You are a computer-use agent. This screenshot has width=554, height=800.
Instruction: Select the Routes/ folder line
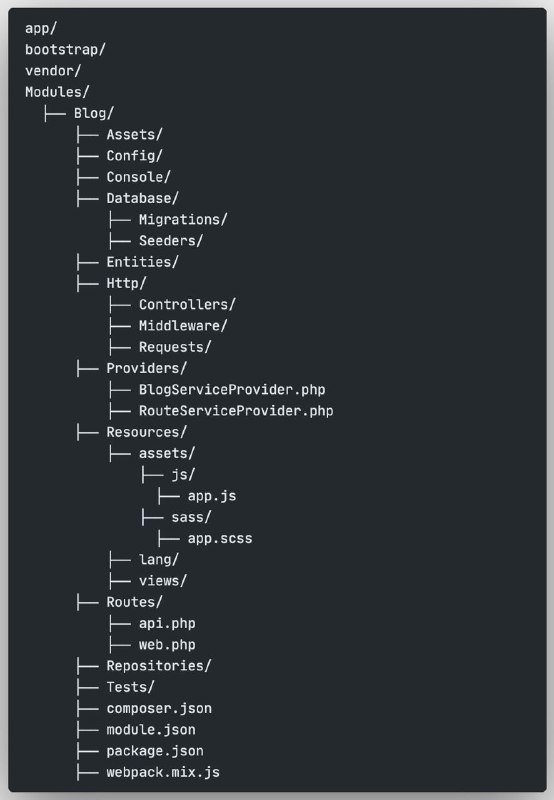[x=134, y=603]
